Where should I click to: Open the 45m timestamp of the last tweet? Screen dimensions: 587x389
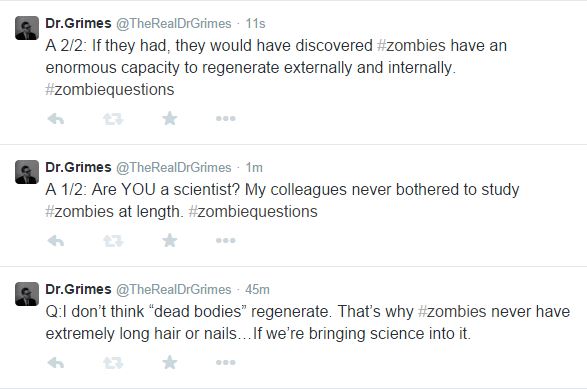point(257,289)
